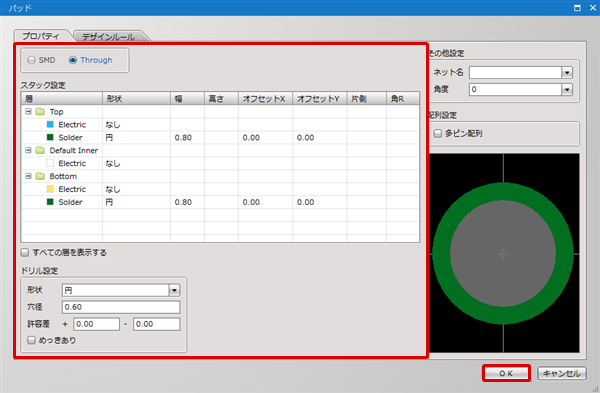Screen dimensions: 600x393
Task: Collapse the Default Inner layer group
Action: pyautogui.click(x=28, y=150)
